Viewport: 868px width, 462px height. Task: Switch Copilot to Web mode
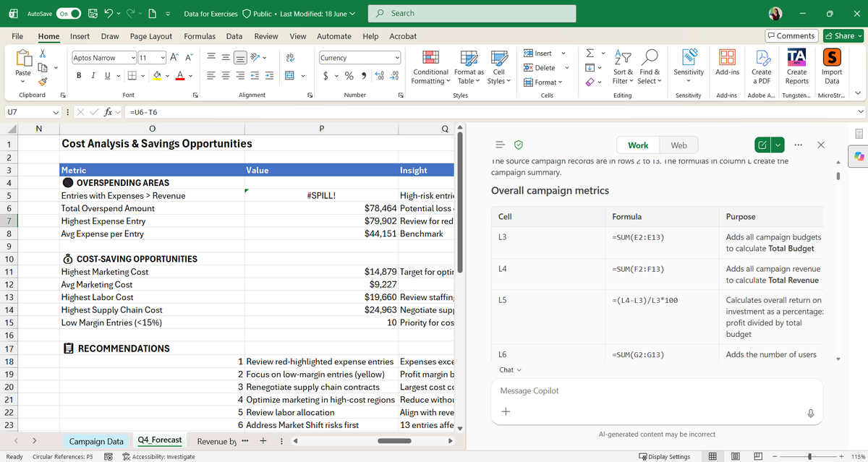(679, 145)
